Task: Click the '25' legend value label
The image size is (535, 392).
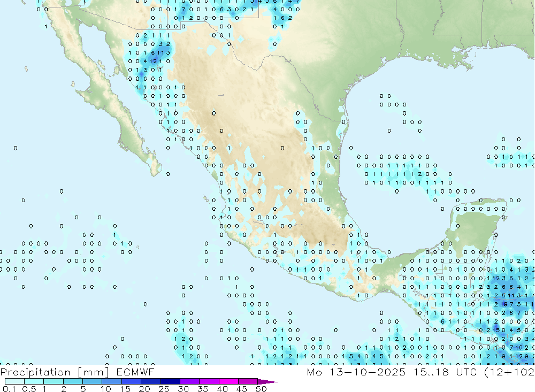Action: [x=164, y=389]
